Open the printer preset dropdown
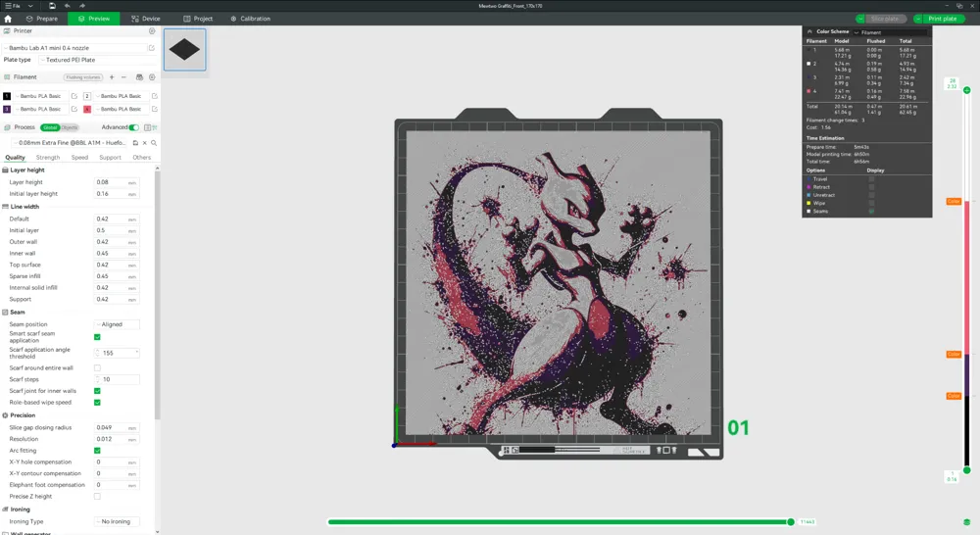The height and width of the screenshot is (535, 980). (75, 47)
